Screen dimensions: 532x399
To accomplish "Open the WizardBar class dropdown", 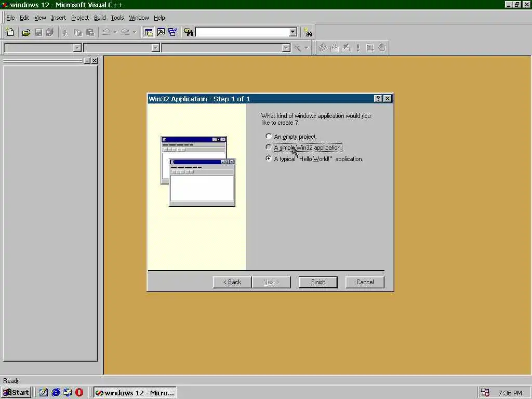I will point(77,48).
